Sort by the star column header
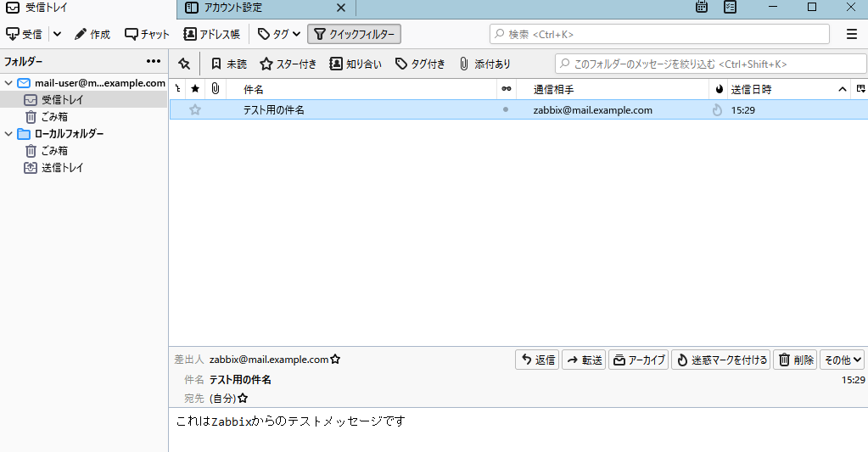 (195, 89)
